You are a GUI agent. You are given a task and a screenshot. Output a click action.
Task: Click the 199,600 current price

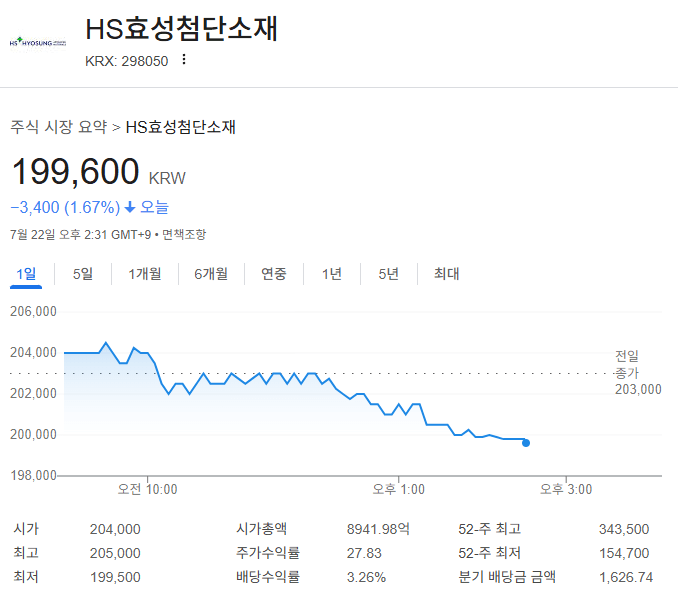75,172
